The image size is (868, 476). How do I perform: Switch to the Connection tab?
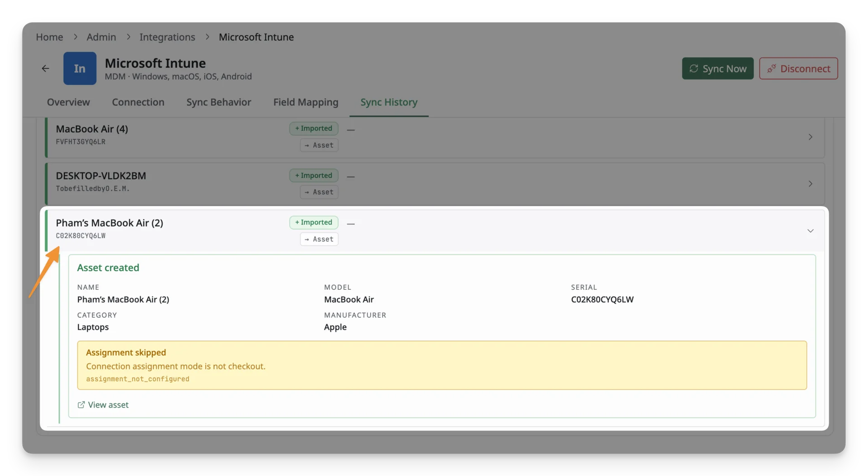click(138, 102)
